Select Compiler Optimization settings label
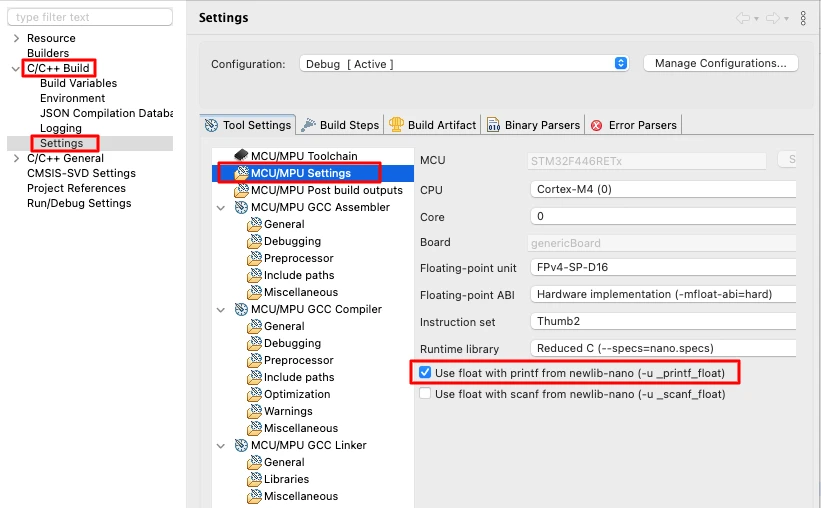The height and width of the screenshot is (508, 821). click(x=297, y=394)
